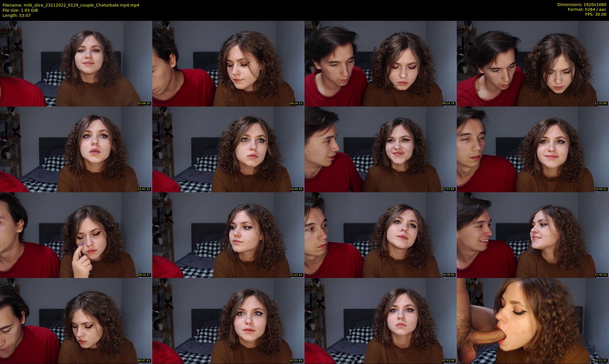This screenshot has width=609, height=364.
Task: Open the frame stamped 18:49.58
Action: [228, 149]
